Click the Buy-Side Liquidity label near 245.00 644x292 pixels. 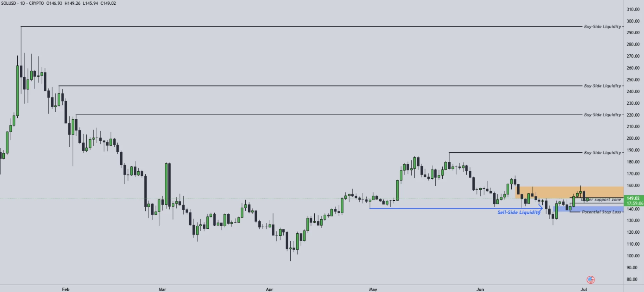602,86
